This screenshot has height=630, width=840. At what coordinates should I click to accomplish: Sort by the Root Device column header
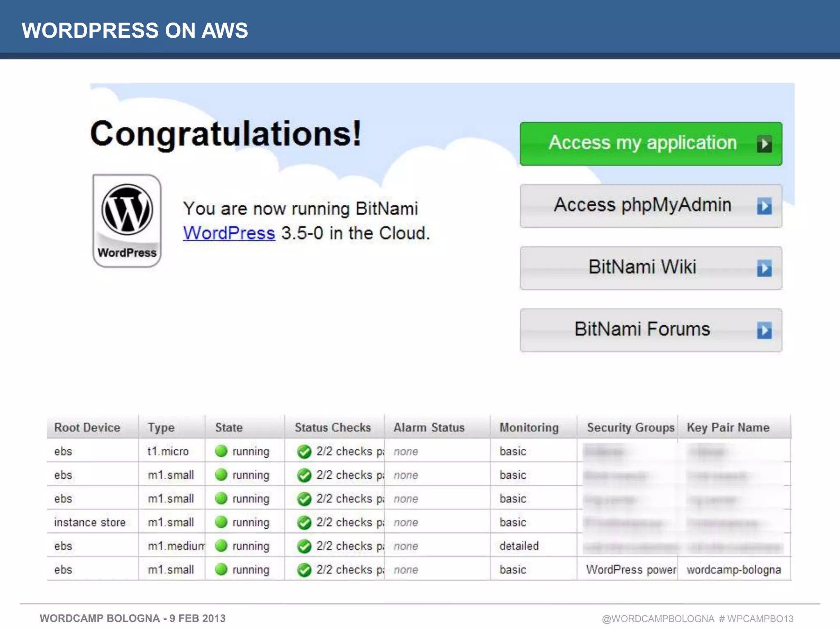(93, 427)
